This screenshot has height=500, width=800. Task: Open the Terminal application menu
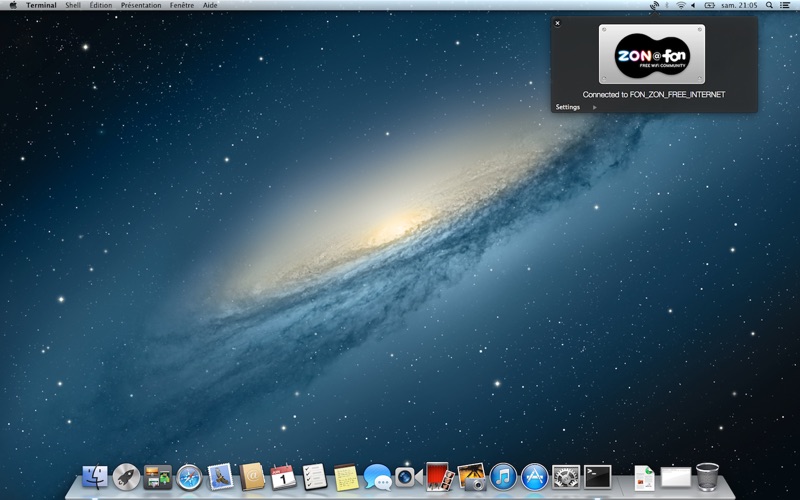(41, 5)
